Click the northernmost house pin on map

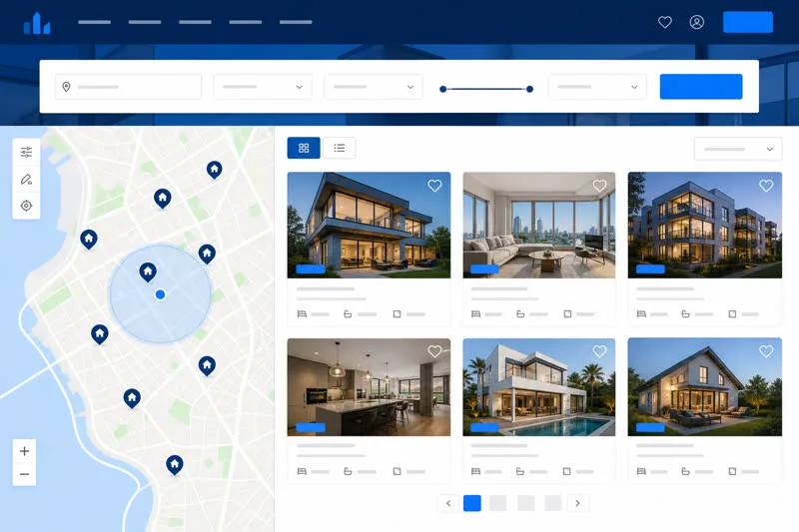pyautogui.click(x=214, y=169)
